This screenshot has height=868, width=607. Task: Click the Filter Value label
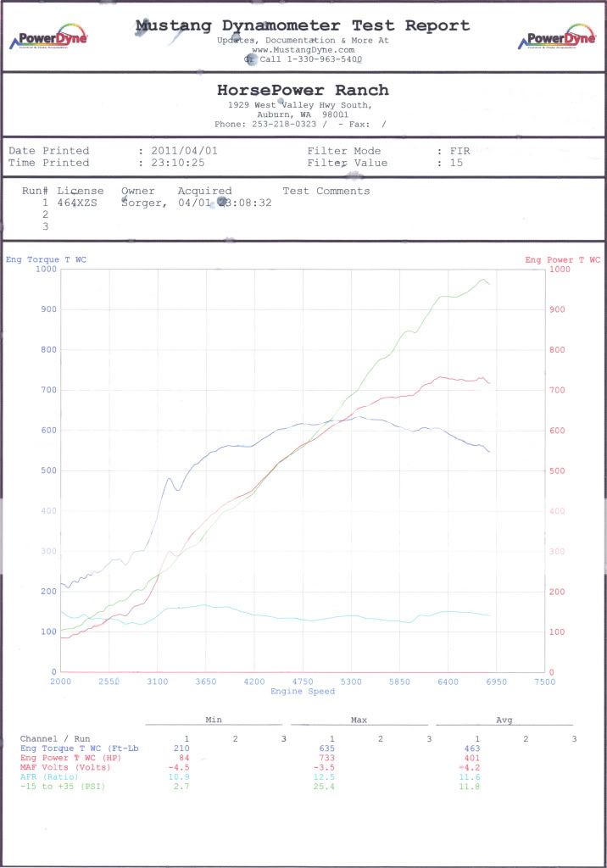(x=348, y=163)
